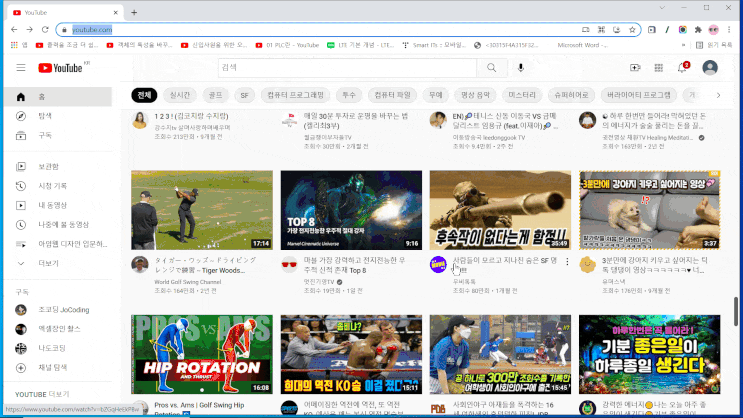This screenshot has width=743, height=418.
Task: Select the 투수 filter chip
Action: 349,95
